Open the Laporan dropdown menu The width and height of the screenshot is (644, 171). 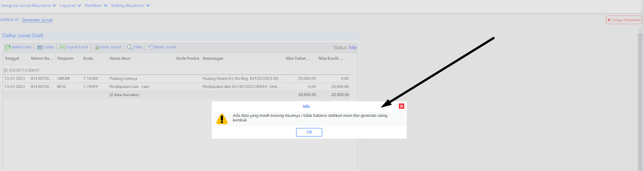pos(70,6)
